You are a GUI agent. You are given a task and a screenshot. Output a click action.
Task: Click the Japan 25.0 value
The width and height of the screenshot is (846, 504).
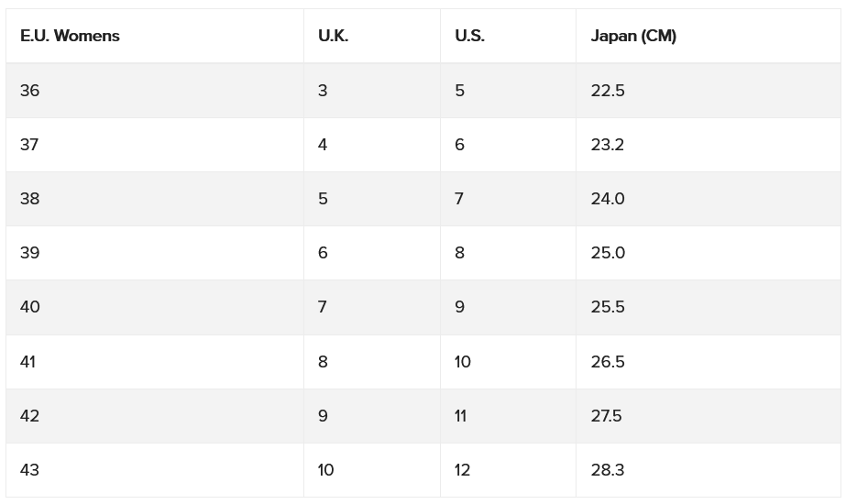tap(608, 253)
